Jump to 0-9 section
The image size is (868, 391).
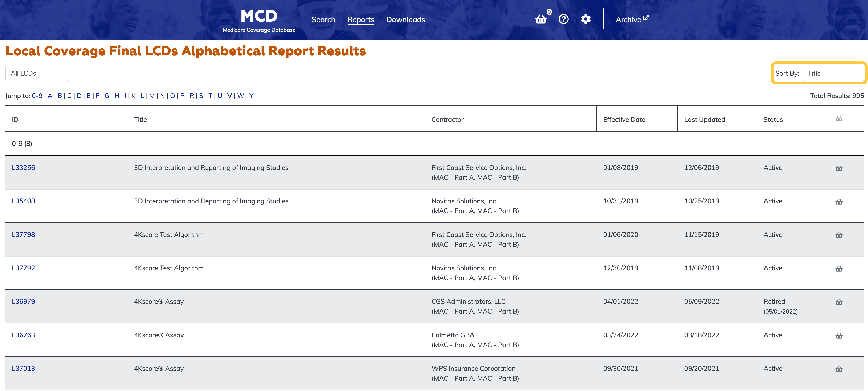(x=37, y=96)
